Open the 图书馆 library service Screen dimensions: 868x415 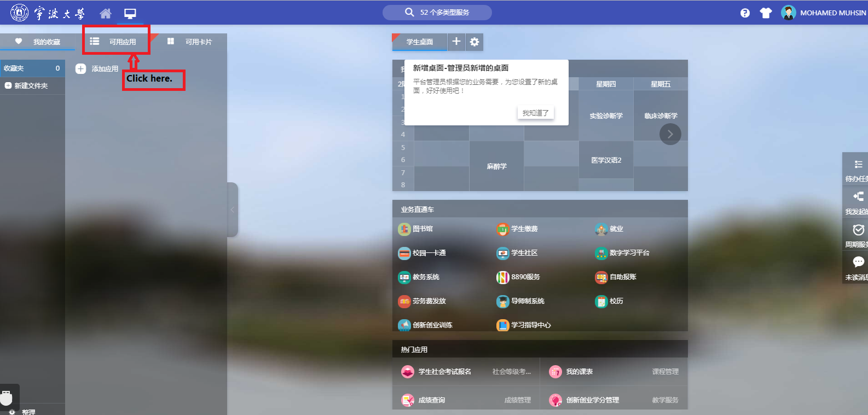416,229
